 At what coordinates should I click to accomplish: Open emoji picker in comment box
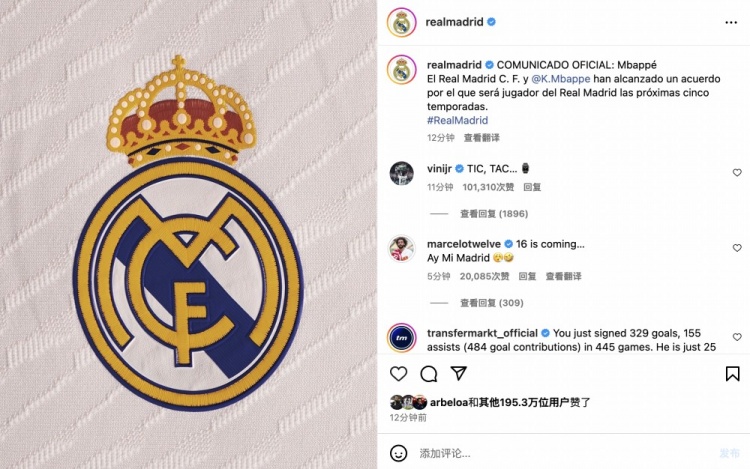click(x=398, y=453)
